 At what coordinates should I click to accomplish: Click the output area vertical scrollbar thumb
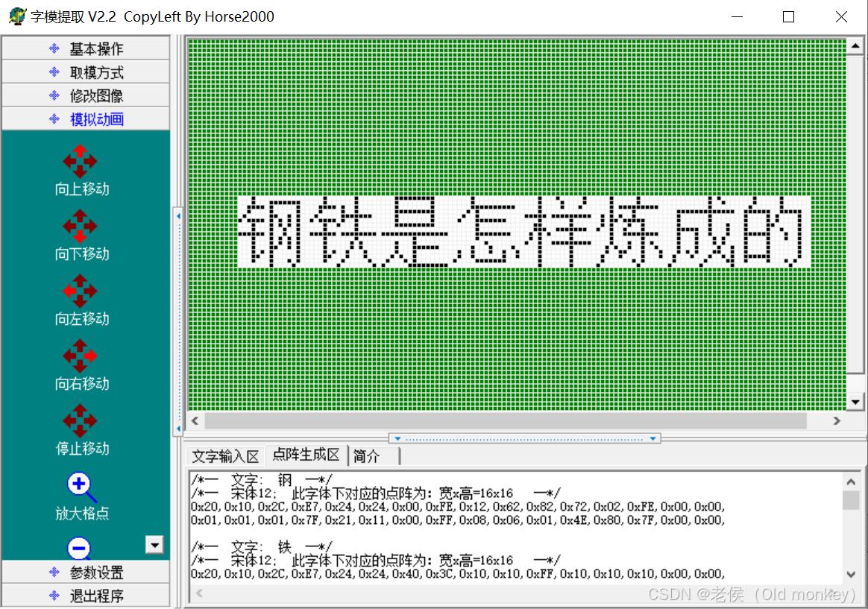pos(851,500)
